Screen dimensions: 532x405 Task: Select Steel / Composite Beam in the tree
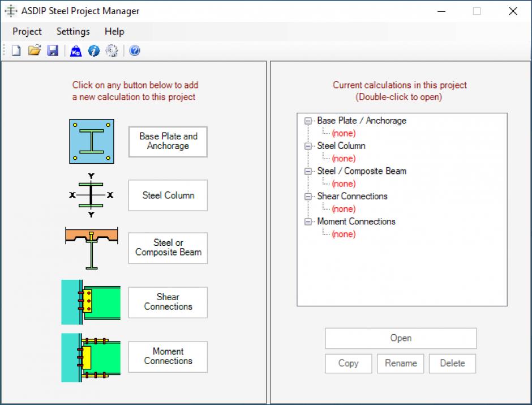point(362,171)
